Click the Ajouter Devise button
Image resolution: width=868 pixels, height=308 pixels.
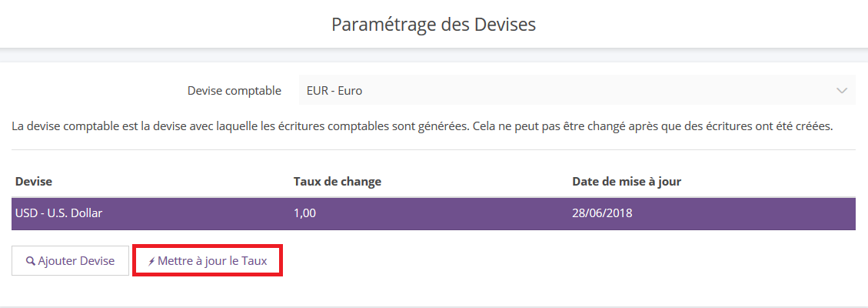[x=70, y=261]
